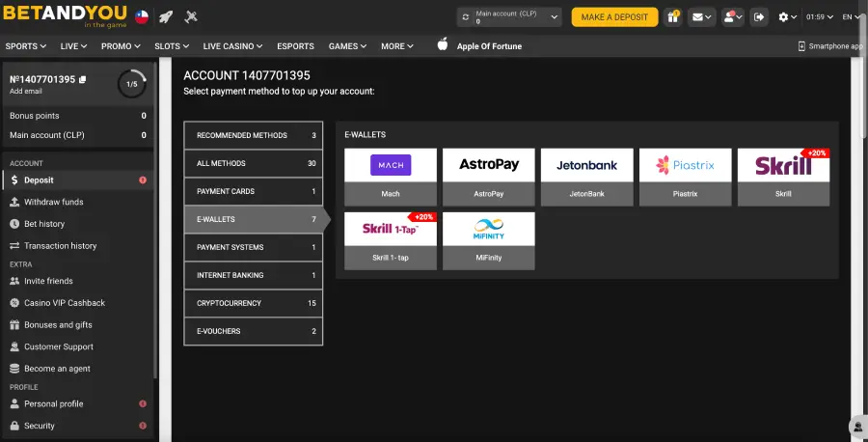Go to ESPORTS section

coord(296,46)
